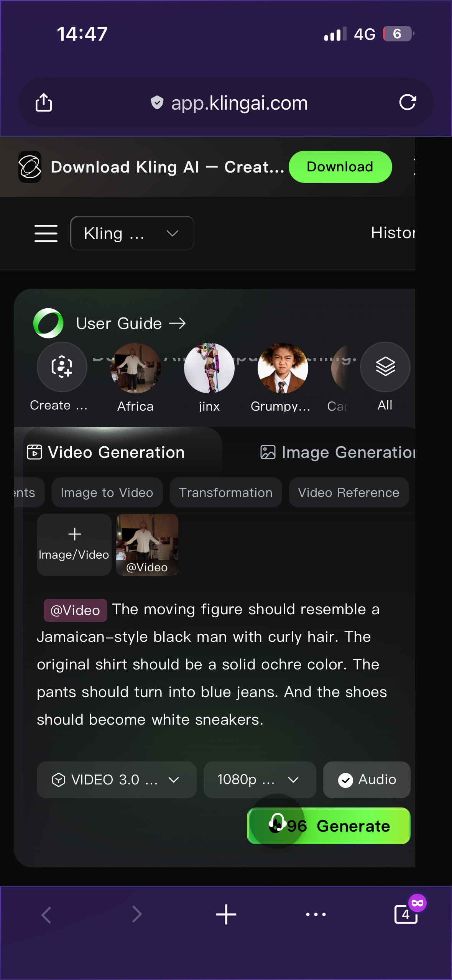Screen dimensions: 452x980
Task: Tap the share icon in address bar
Action: [x=44, y=103]
